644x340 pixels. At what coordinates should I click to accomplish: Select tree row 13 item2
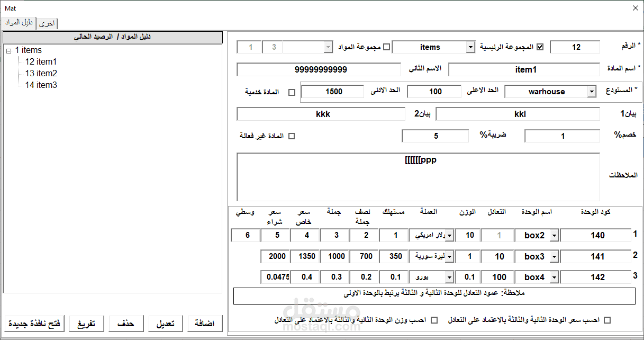pos(41,74)
